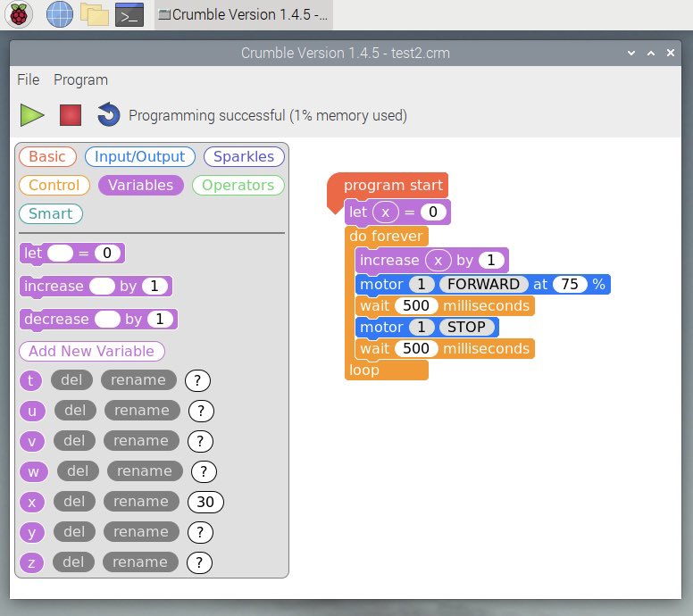Rename variable u
Screen dimensions: 693x616
click(142, 411)
